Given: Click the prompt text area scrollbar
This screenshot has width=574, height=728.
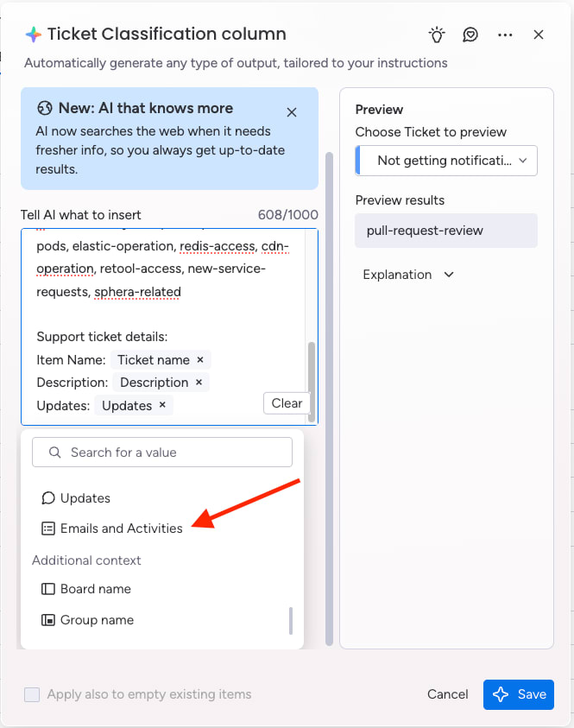Looking at the screenshot, I should 312,382.
